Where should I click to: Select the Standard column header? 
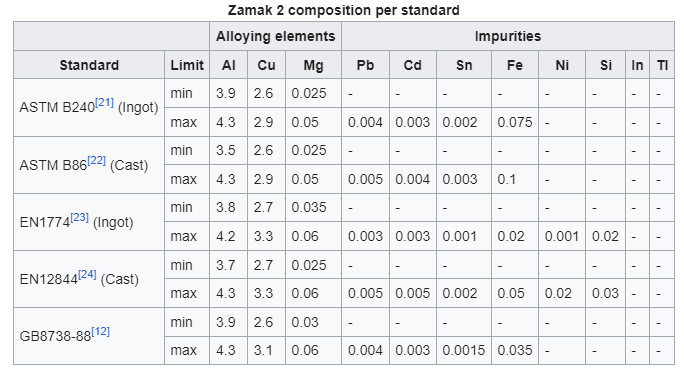pyautogui.click(x=89, y=65)
